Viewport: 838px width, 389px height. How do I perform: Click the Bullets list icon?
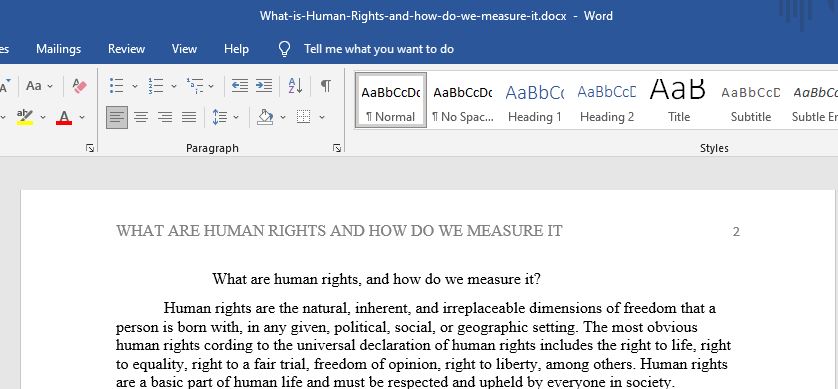tap(117, 85)
